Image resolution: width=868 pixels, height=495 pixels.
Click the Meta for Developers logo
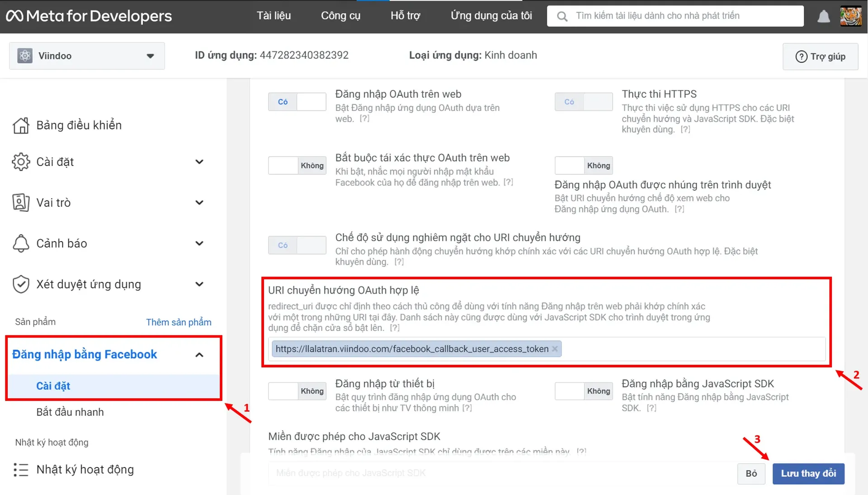89,16
